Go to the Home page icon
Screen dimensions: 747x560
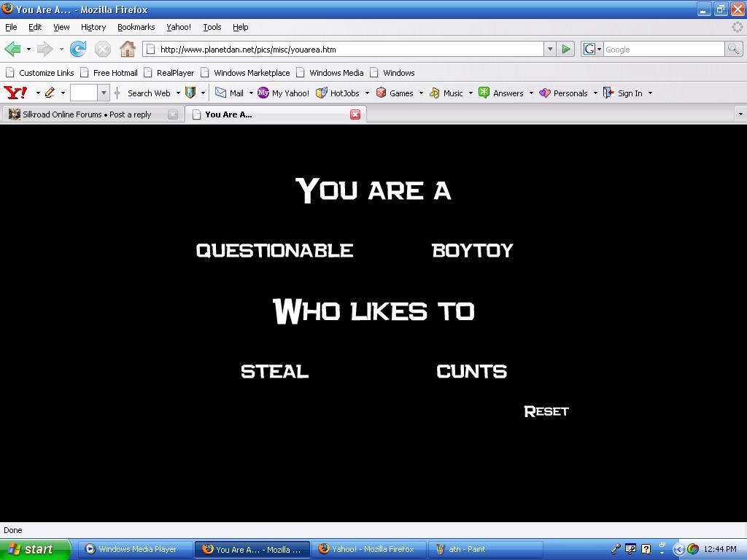point(128,49)
